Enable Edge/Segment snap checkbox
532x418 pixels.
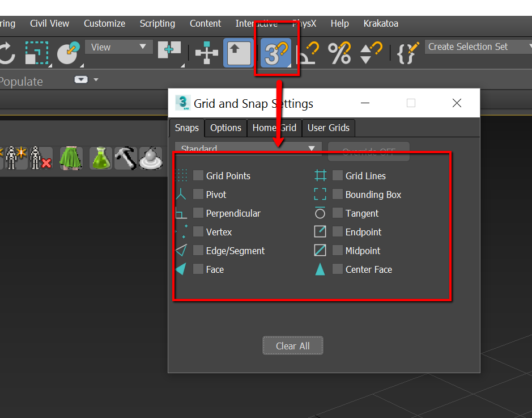click(198, 250)
